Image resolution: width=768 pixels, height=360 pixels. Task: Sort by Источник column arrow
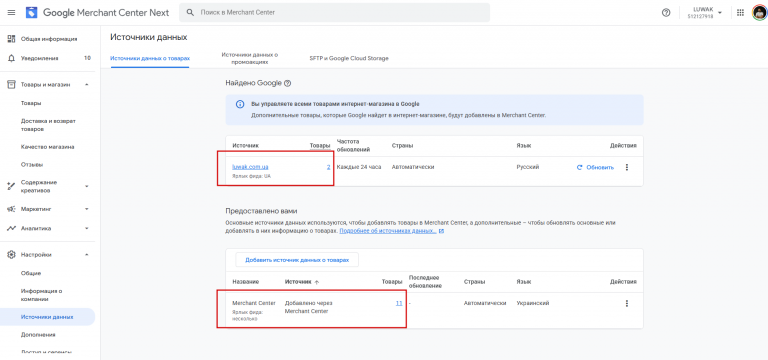(316, 282)
